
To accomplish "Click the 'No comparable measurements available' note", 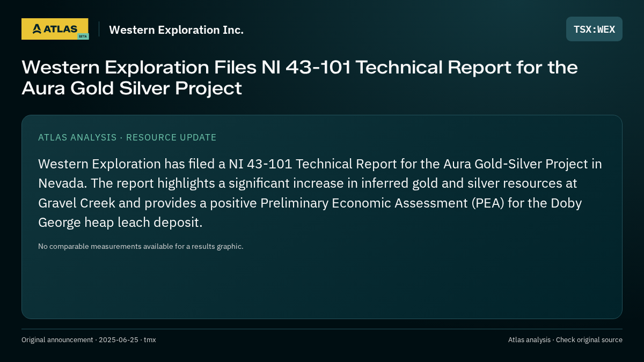I will point(141,247).
